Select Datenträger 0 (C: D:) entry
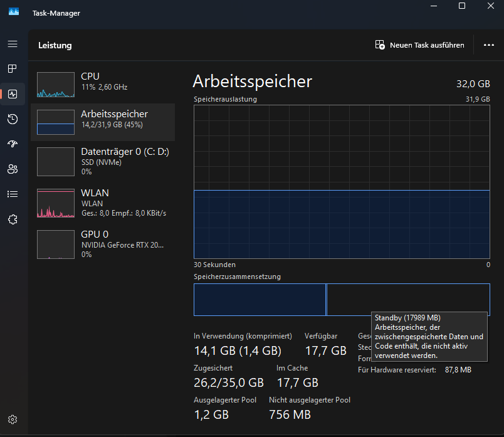 (x=103, y=161)
